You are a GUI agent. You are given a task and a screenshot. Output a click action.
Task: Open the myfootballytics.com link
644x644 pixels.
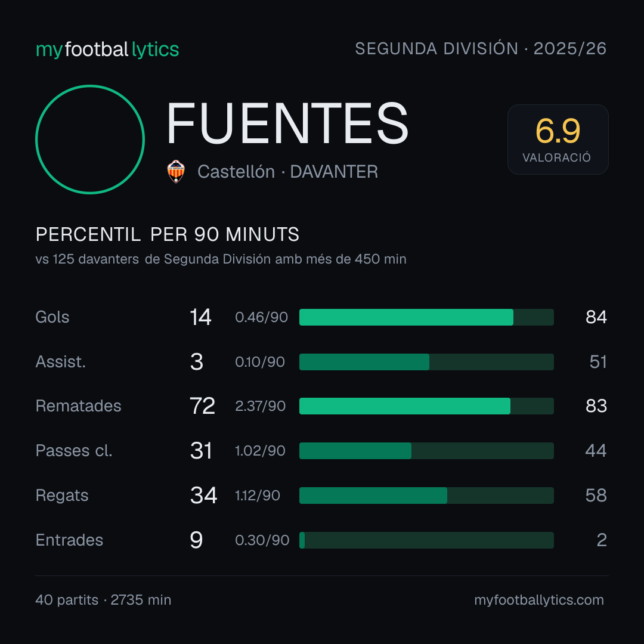(539, 600)
